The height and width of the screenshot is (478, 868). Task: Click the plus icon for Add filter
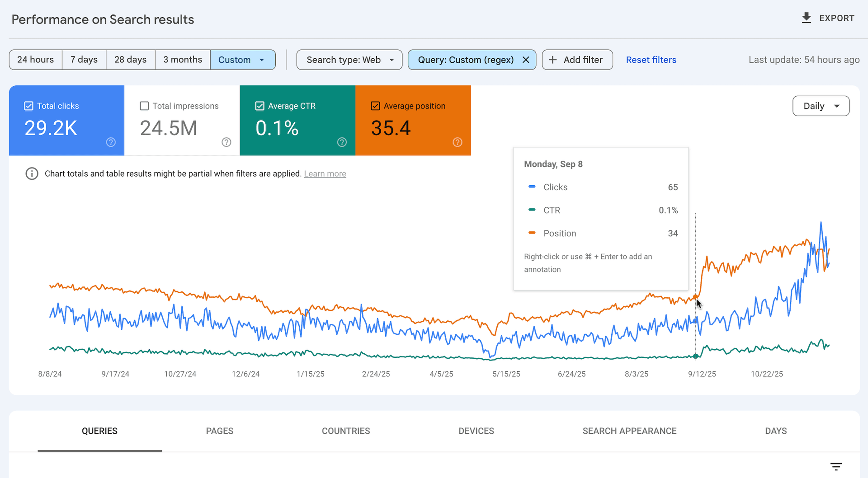click(552, 60)
